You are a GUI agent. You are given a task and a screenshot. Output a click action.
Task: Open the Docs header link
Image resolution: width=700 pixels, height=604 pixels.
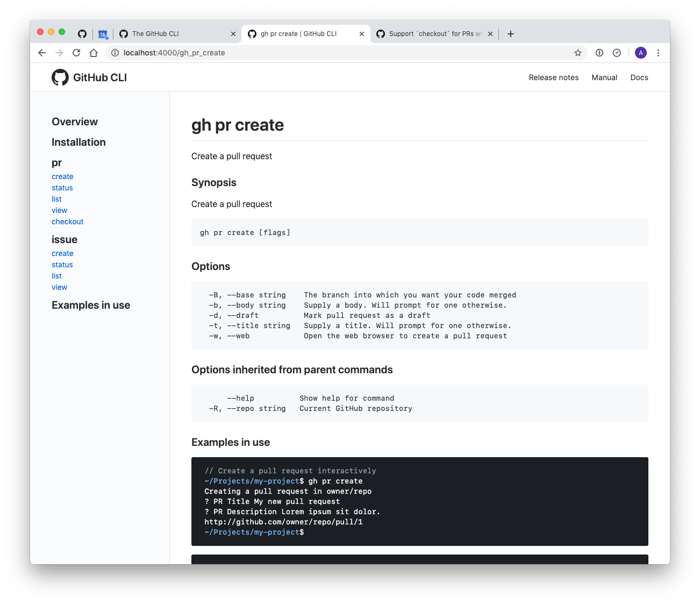point(639,77)
